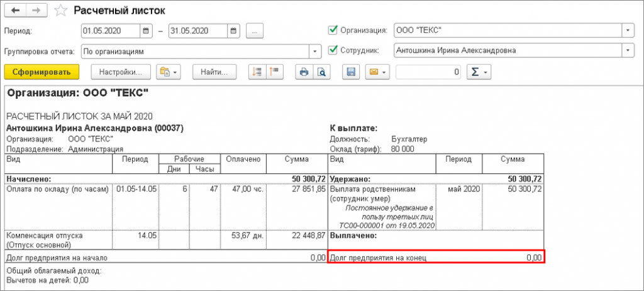This screenshot has width=644, height=291.
Task: Click the back navigation arrow
Action: 15,11
